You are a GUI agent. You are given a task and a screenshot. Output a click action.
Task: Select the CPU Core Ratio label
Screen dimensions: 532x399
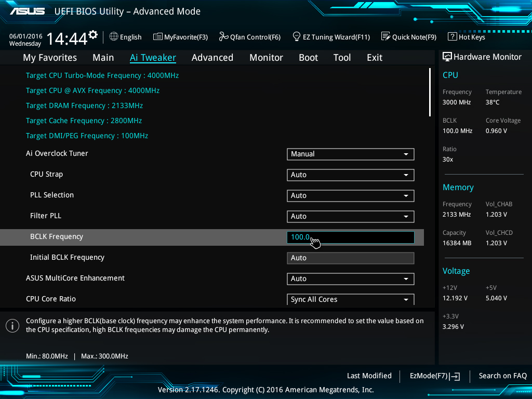point(51,299)
